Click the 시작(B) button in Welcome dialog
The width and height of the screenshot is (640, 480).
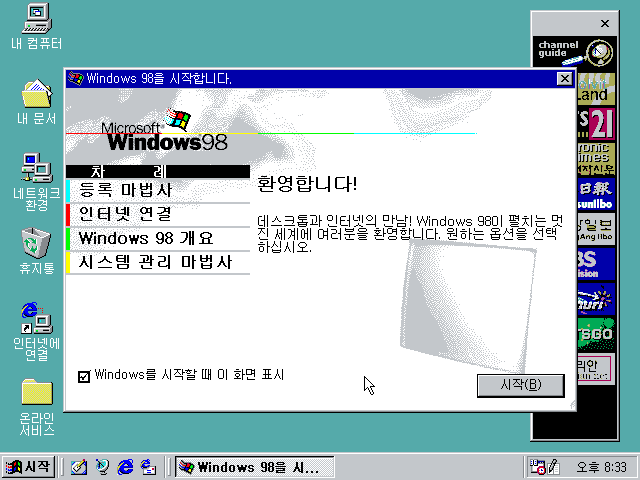[x=521, y=385]
